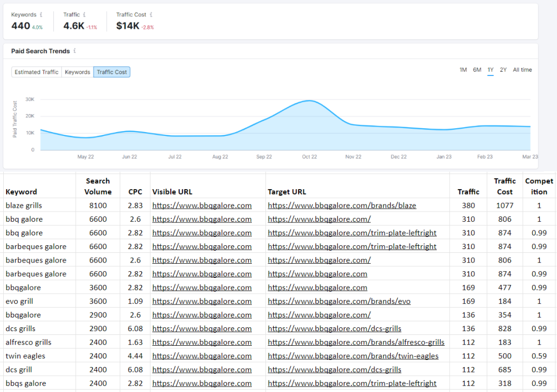Sort the table by CPC header
The height and width of the screenshot is (392, 557).
[134, 191]
